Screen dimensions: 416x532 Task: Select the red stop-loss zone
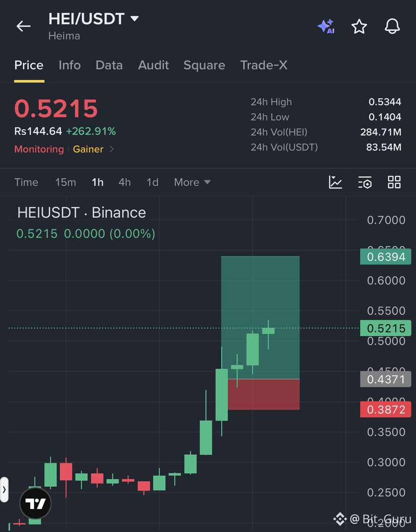pyautogui.click(x=264, y=394)
